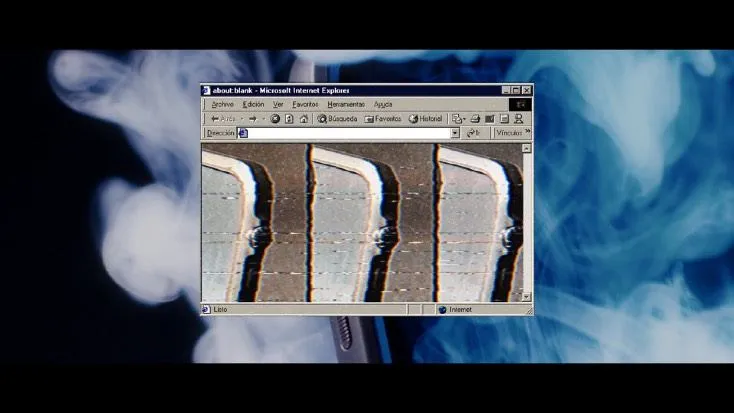Click the "Dirección" address bar label
The width and height of the screenshot is (734, 413).
click(220, 133)
